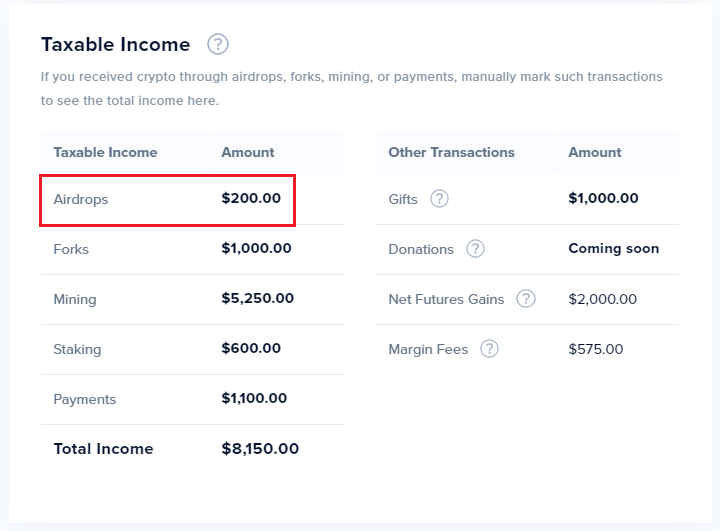720x531 pixels.
Task: Click help icon beside Taxable Income heading
Action: click(x=218, y=44)
